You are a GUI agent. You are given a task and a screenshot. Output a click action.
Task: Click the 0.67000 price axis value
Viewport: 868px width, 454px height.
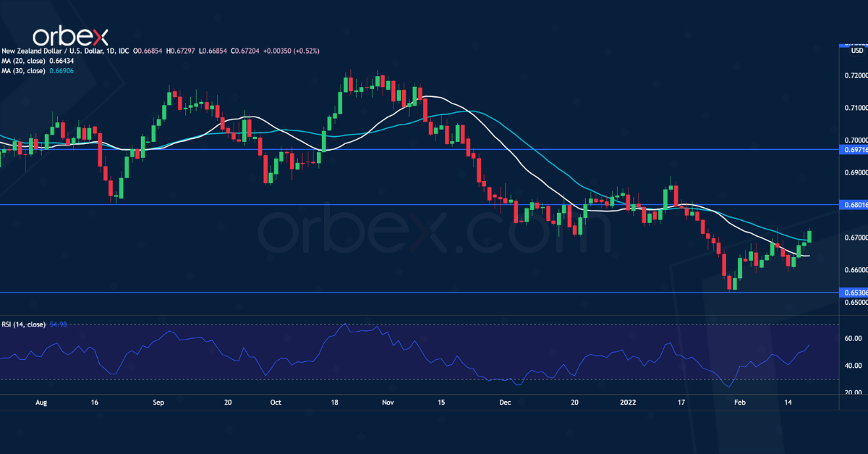[x=856, y=237]
